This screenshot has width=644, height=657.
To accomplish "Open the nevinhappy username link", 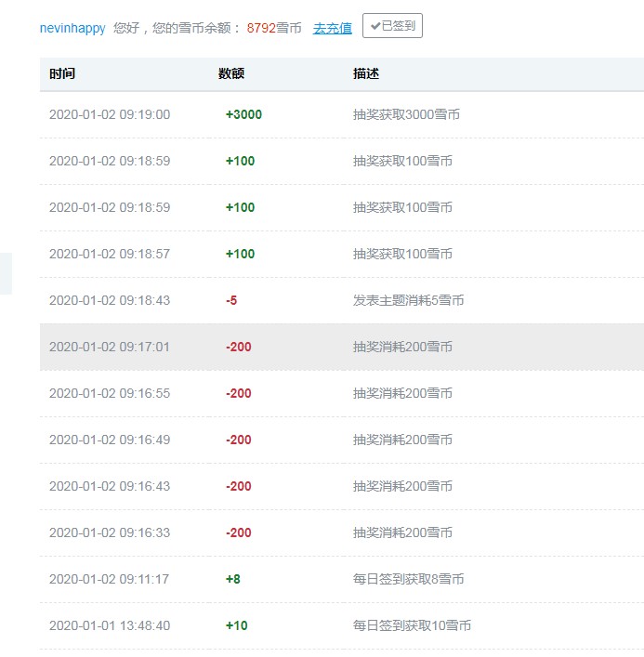I will coord(72,29).
